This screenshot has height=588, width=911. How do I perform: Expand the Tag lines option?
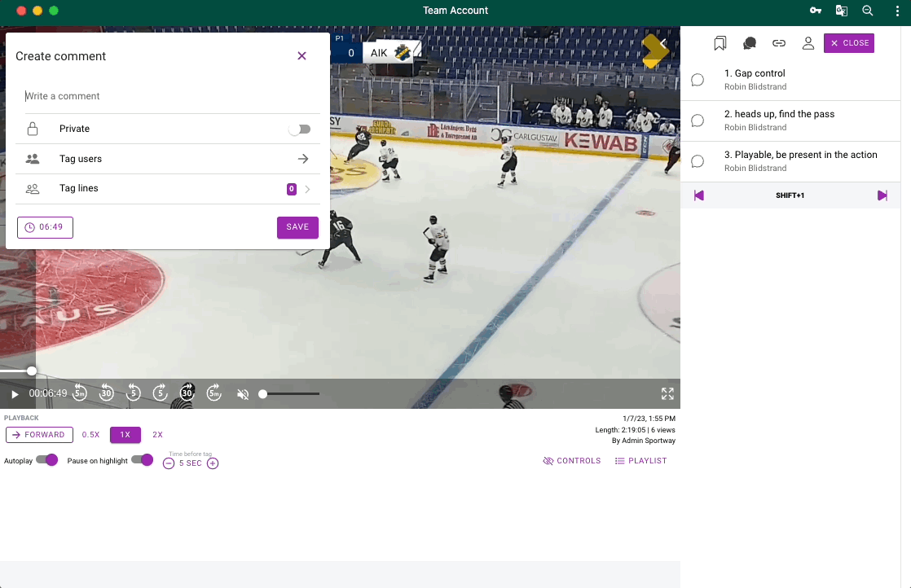coord(307,189)
